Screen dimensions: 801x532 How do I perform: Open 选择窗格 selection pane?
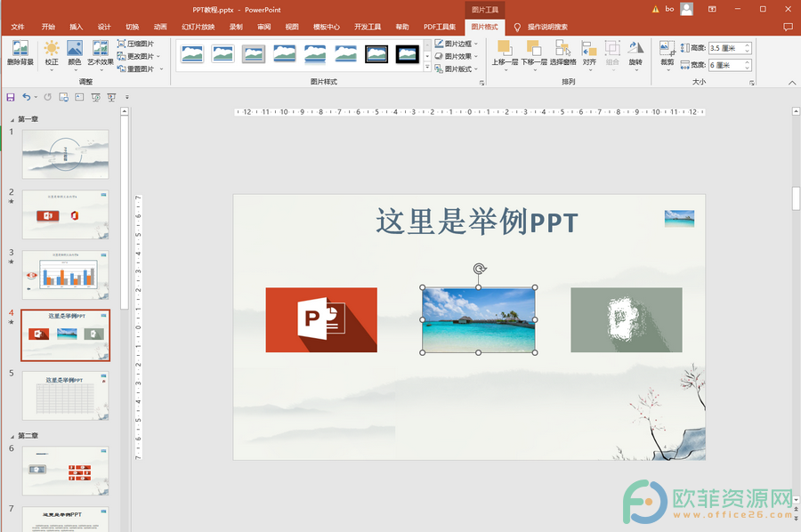pos(563,53)
